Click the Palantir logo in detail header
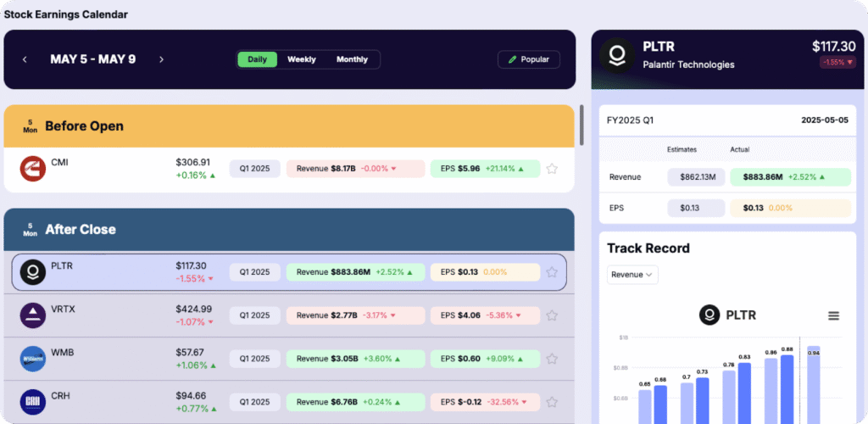Image resolution: width=868 pixels, height=424 pixels. click(617, 55)
